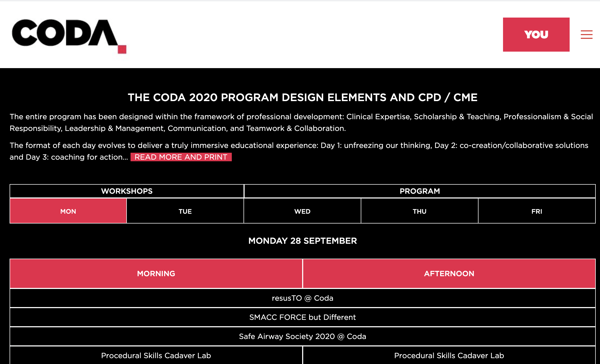The width and height of the screenshot is (600, 364).
Task: Open the morning Procedural Skills Cadaver Lab
Action: pos(156,355)
